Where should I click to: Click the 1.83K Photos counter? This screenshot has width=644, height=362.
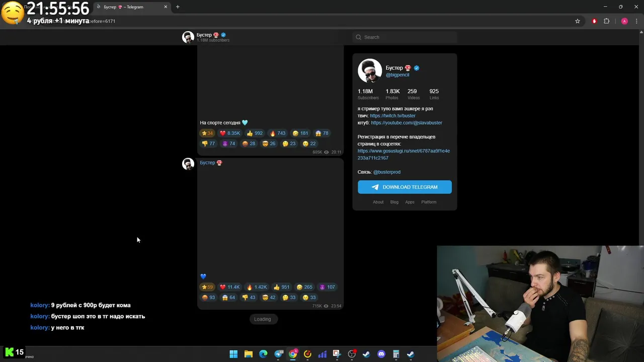tap(392, 94)
